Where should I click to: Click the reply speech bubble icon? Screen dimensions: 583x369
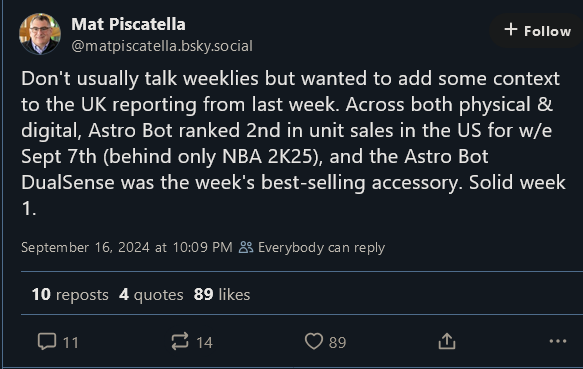(x=47, y=341)
